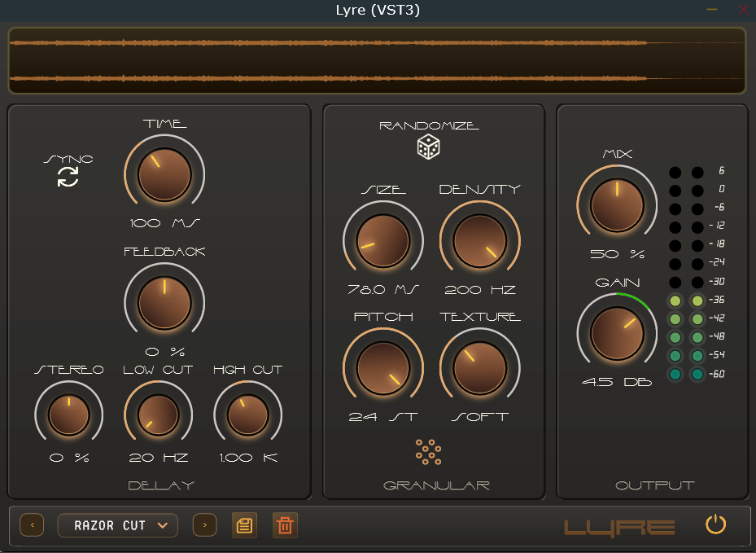Click the 4.5 DB gain value
The width and height of the screenshot is (756, 553).
(x=617, y=382)
